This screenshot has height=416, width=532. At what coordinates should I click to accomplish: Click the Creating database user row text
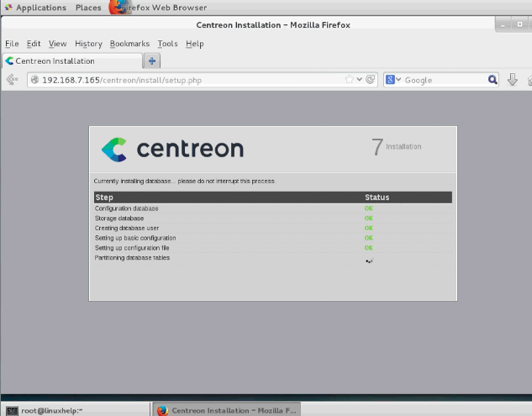127,228
